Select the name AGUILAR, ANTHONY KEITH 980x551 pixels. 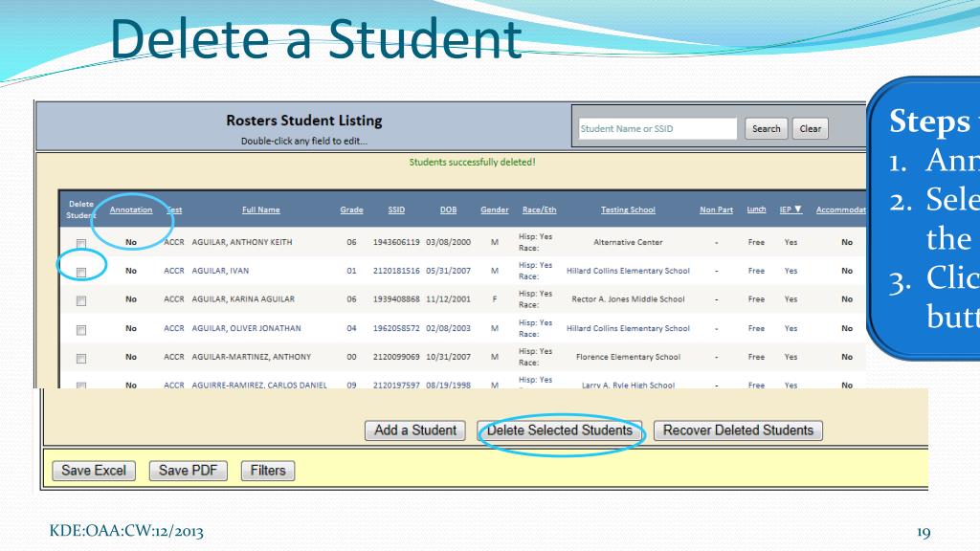coord(242,242)
